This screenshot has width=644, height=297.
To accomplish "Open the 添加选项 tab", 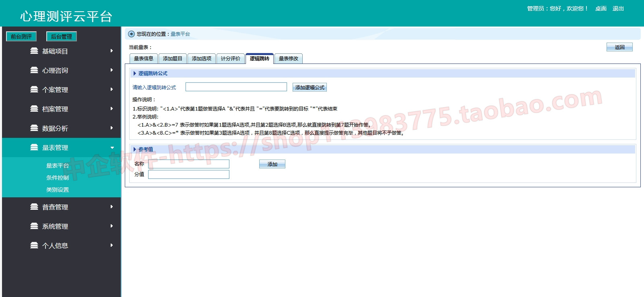I will tap(202, 59).
